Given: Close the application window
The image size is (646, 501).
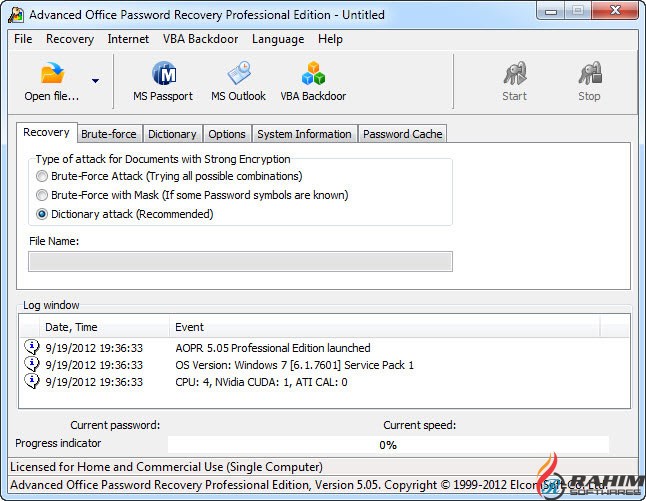Looking at the screenshot, I should pyautogui.click(x=616, y=11).
